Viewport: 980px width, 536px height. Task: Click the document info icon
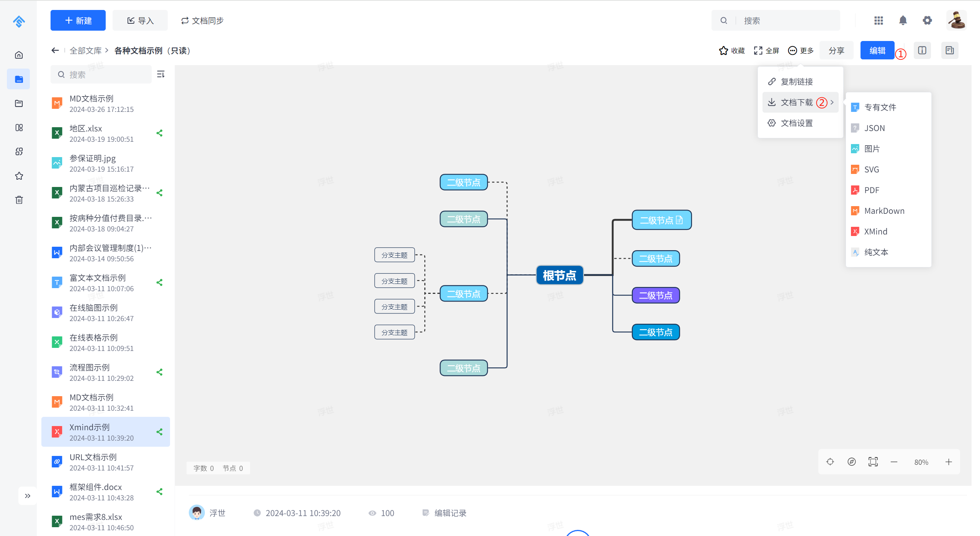click(x=922, y=50)
